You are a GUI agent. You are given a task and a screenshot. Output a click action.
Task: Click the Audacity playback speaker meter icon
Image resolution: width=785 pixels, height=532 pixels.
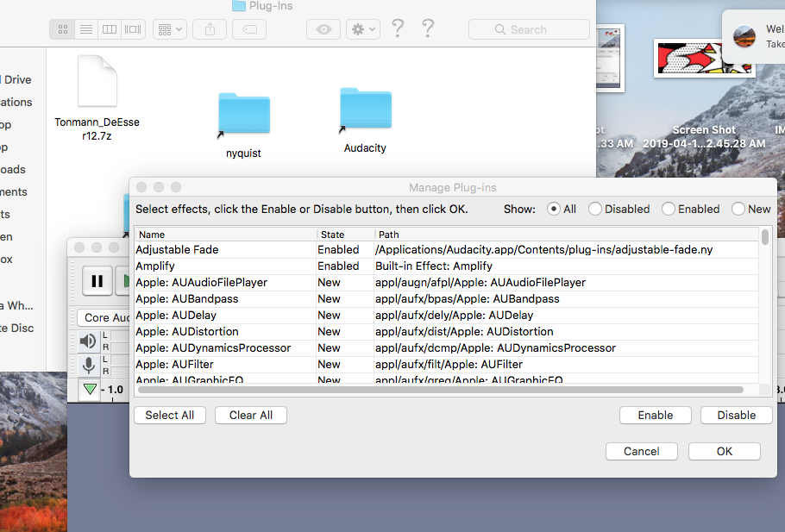tap(88, 341)
